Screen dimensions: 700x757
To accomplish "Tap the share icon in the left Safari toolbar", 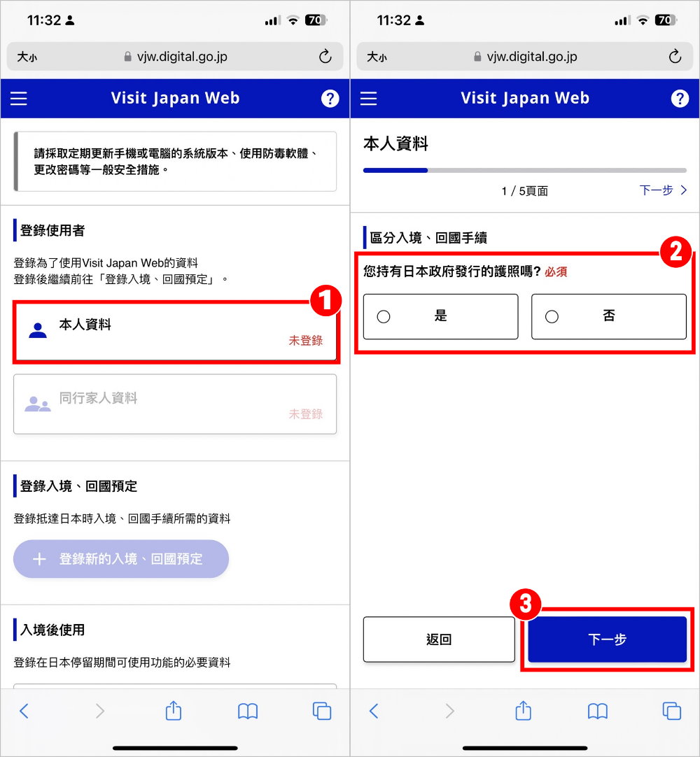I will (174, 710).
